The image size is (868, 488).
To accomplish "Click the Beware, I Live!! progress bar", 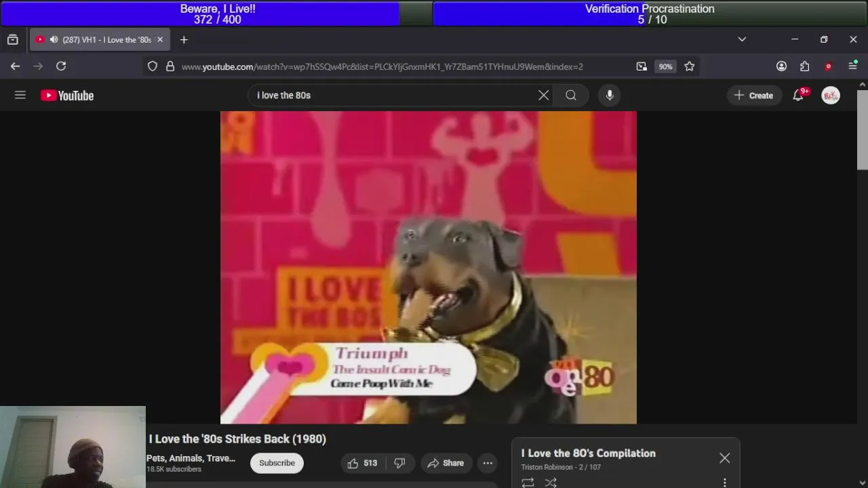I will (216, 14).
